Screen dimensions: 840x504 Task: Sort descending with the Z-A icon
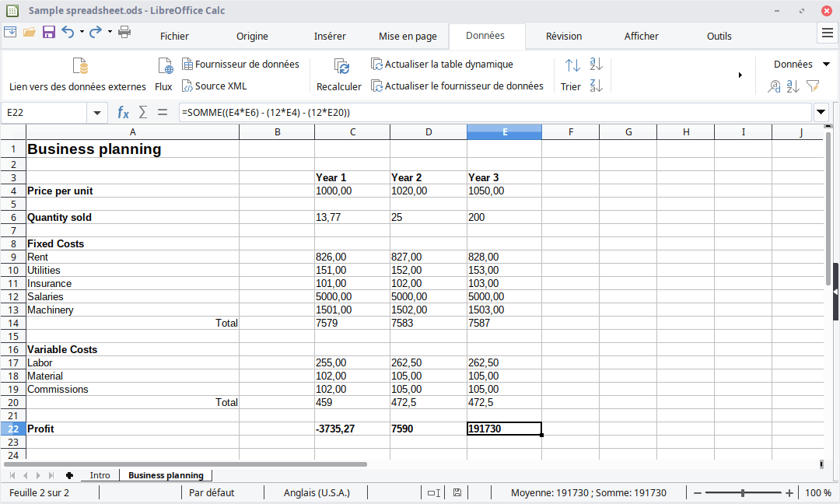pyautogui.click(x=597, y=86)
